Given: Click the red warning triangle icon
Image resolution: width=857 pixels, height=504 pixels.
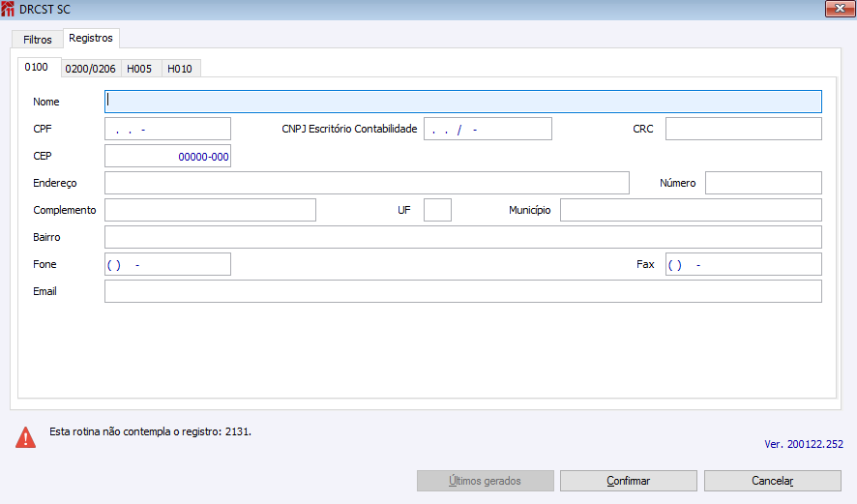Looking at the screenshot, I should tap(26, 437).
